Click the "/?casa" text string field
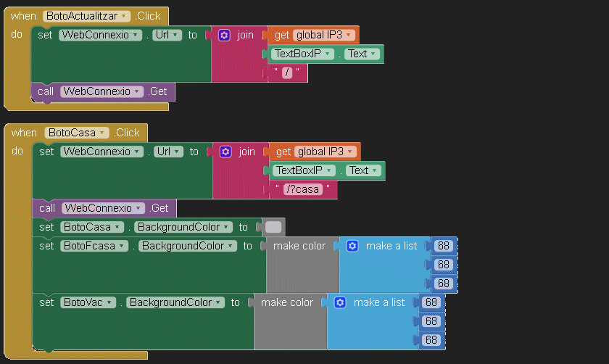The height and width of the screenshot is (364, 609). [x=303, y=189]
